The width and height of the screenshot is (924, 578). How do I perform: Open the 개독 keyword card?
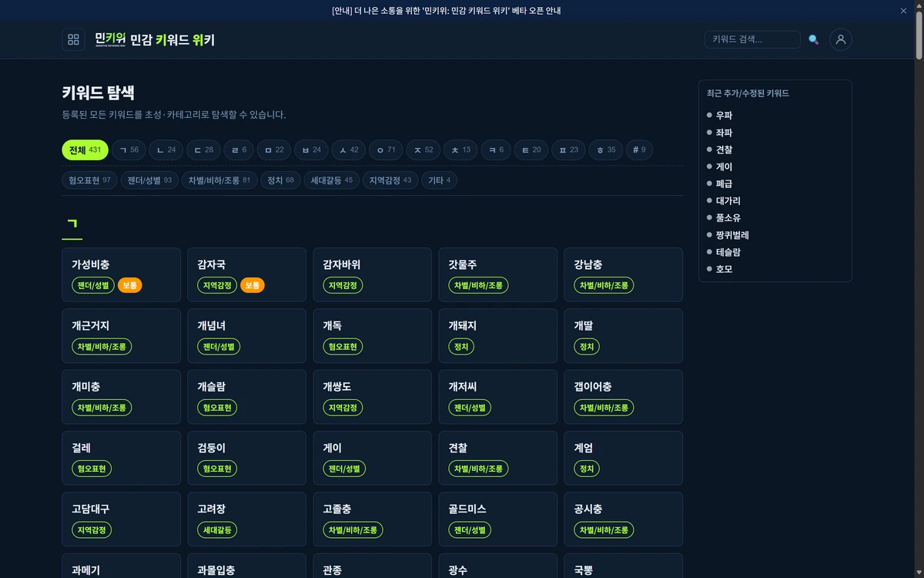[372, 336]
